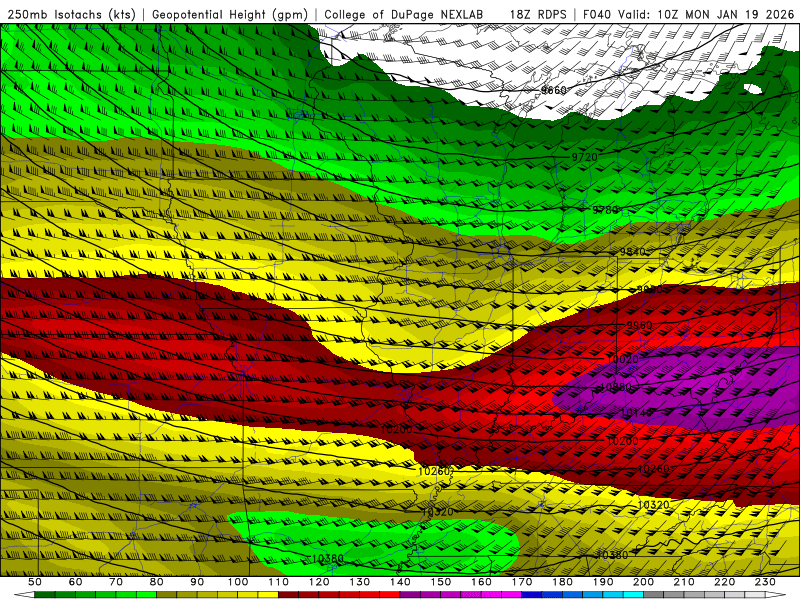The width and height of the screenshot is (800, 600).
Task: Pick the dark blue swatch right of 170
Action: coord(532,595)
